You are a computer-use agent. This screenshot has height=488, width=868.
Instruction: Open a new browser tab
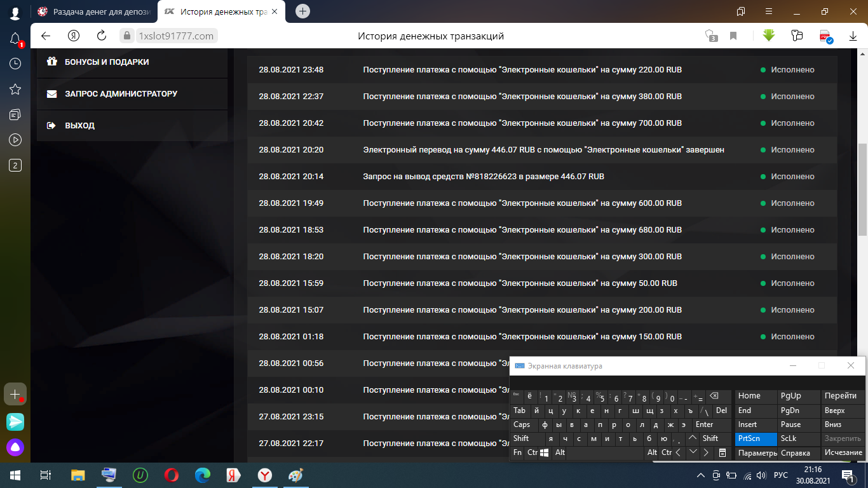click(303, 11)
